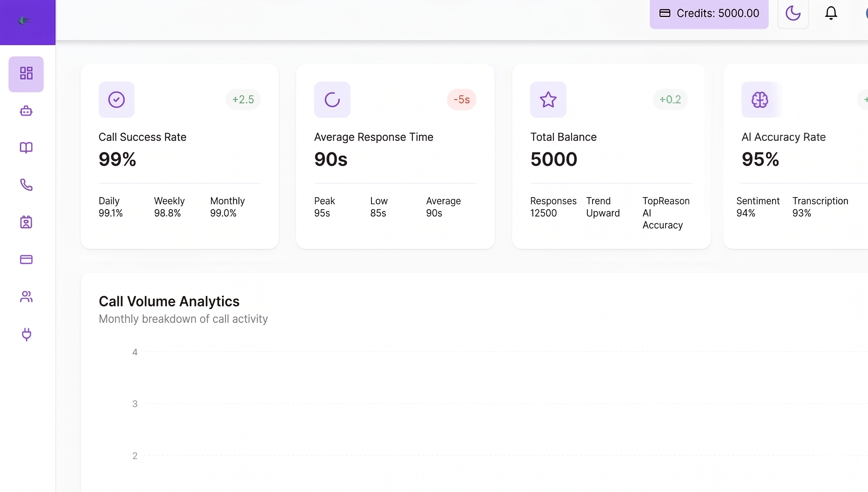Click the Responses 12500 stat
868x492 pixels.
[x=553, y=207]
